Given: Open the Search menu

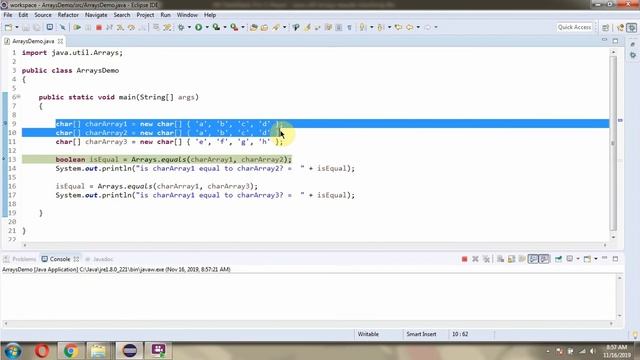Looking at the screenshot, I should 122,15.
